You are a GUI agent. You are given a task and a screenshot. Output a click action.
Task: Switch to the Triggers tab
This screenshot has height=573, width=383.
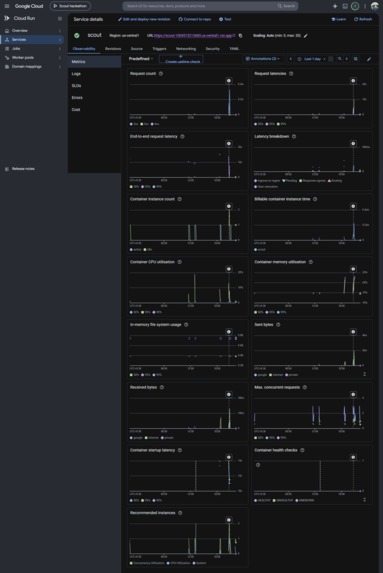pos(159,49)
